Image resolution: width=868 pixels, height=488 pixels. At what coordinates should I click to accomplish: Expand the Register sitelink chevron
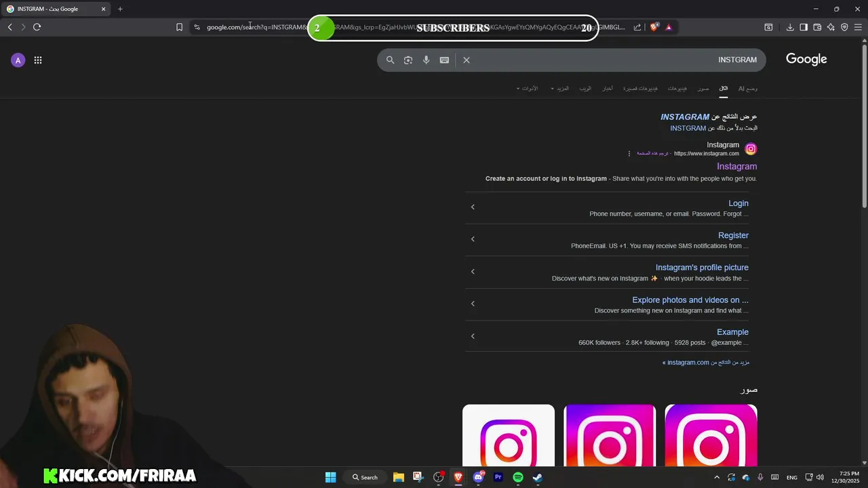pos(473,239)
